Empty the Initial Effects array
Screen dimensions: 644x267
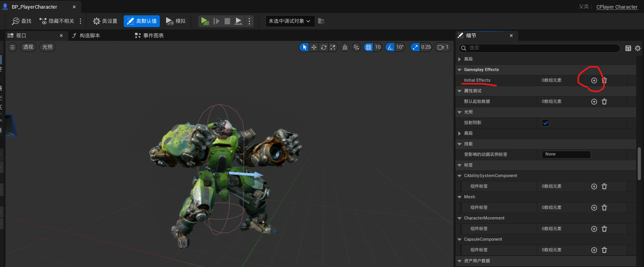click(x=604, y=80)
